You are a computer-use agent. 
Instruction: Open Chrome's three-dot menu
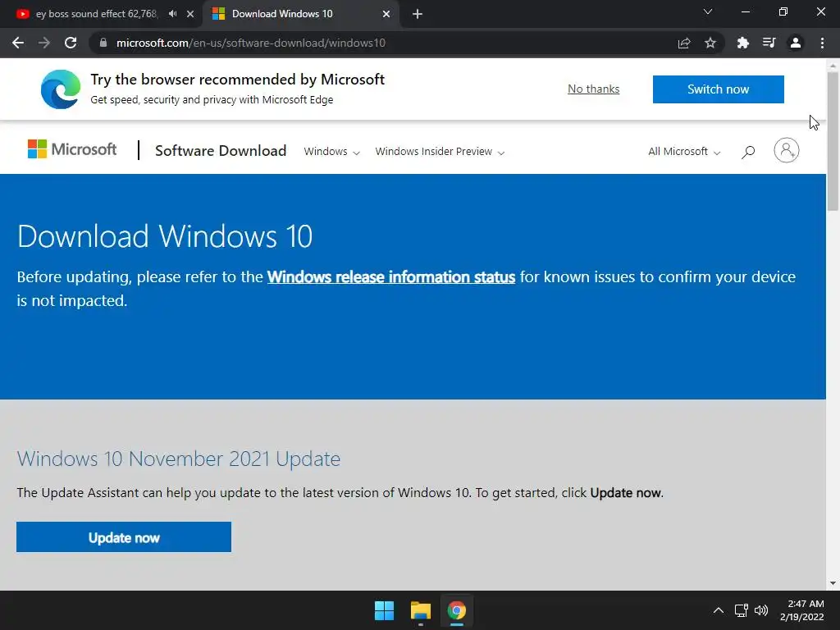click(822, 43)
